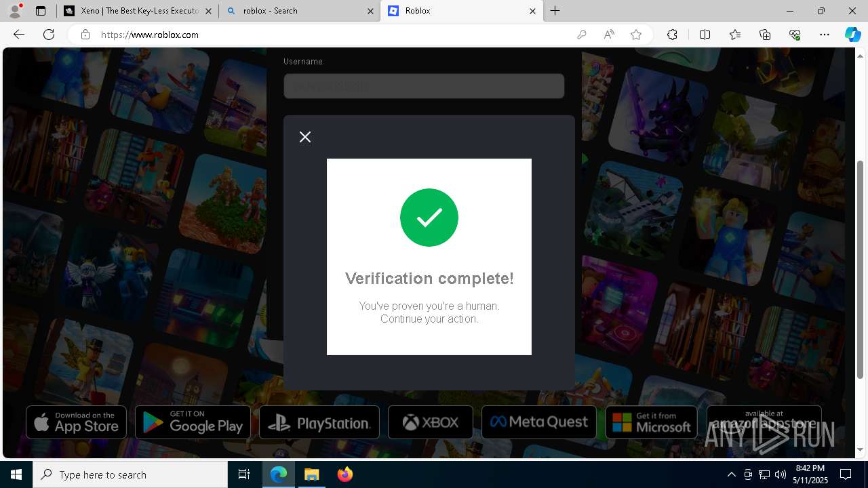This screenshot has width=868, height=488.
Task: Open Settings and more menu
Action: click(825, 35)
